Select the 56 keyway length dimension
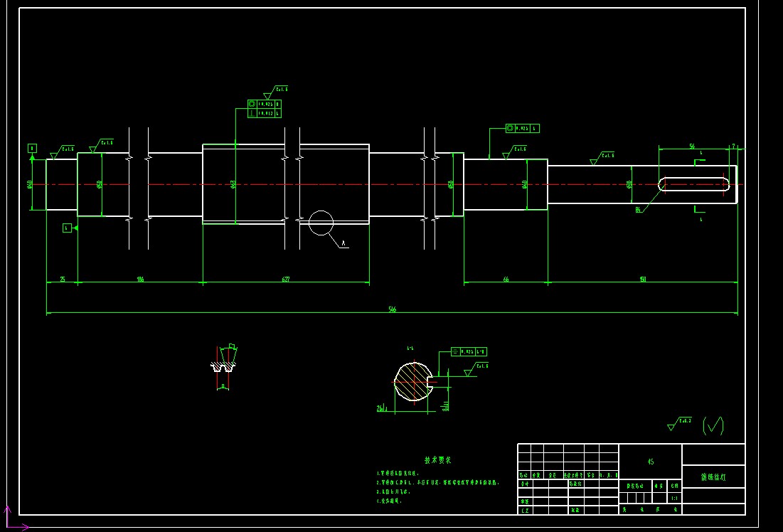The width and height of the screenshot is (783, 532). (x=692, y=147)
